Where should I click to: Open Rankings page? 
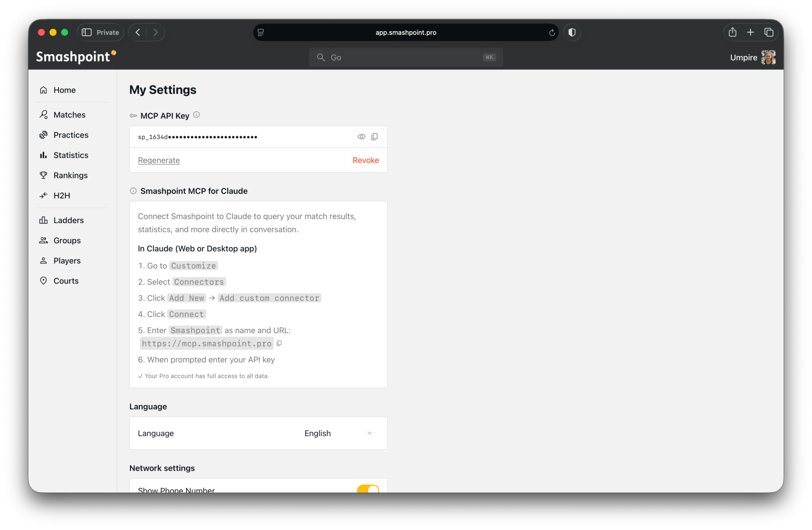point(64,175)
